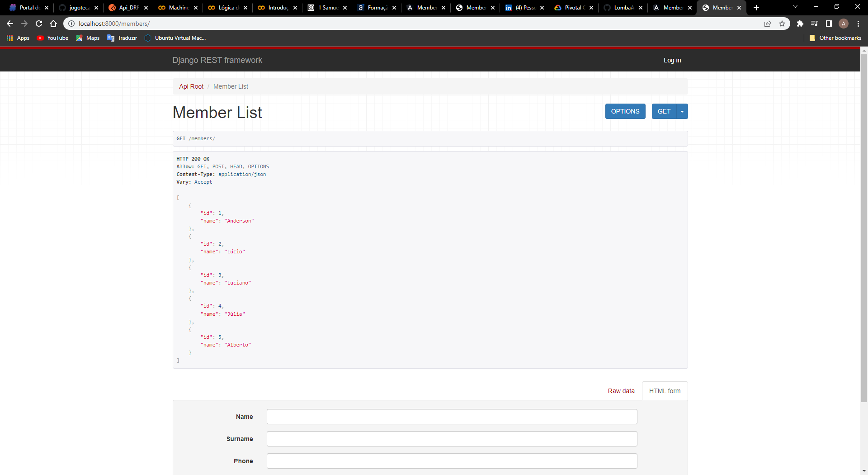Open the Extensions puzzle icon
This screenshot has width=868, height=475.
point(800,24)
